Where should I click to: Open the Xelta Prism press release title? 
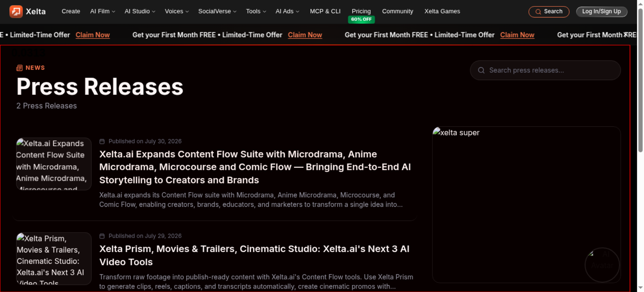[254, 255]
